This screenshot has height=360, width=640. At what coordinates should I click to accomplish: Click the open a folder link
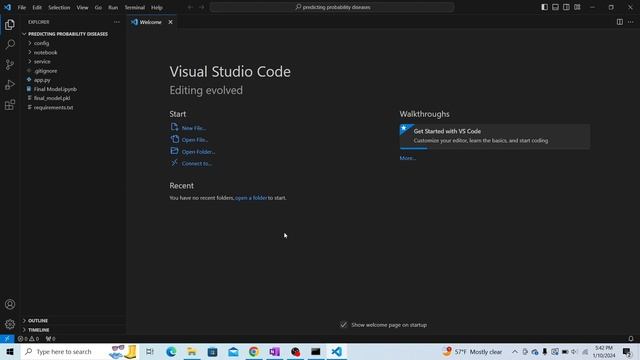[x=251, y=198]
